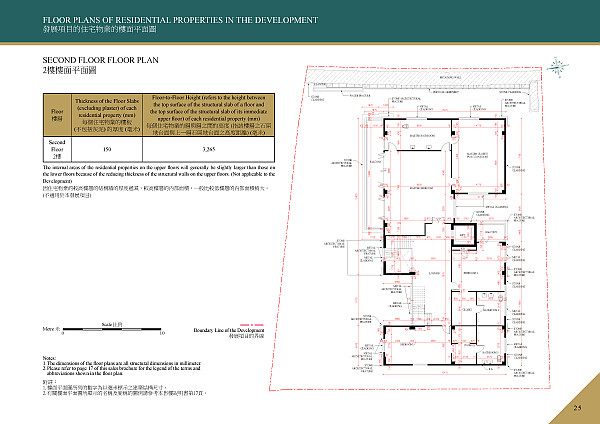Click the pink boundary line legend symbol
This screenshot has width=600, height=424.
(x=254, y=324)
